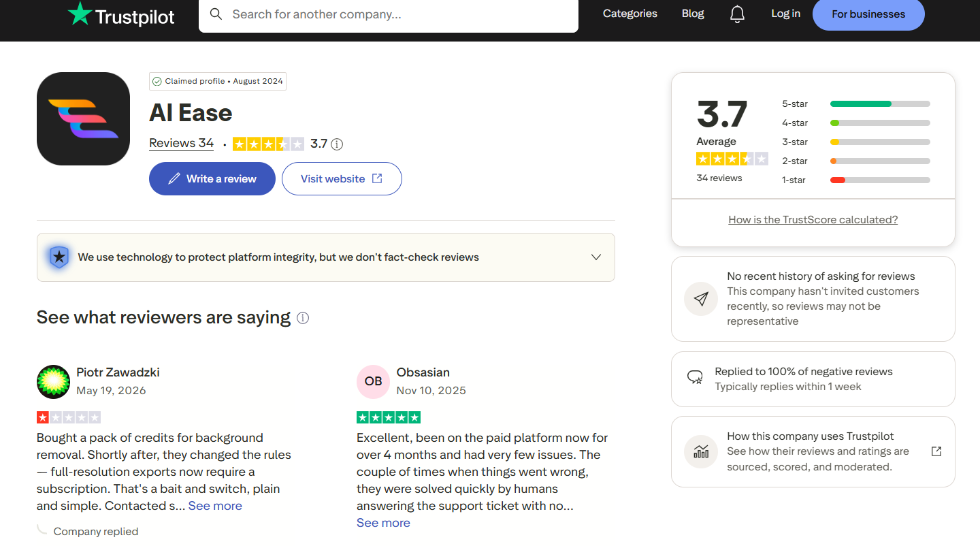Filter by the 1-star bar

tap(856, 180)
